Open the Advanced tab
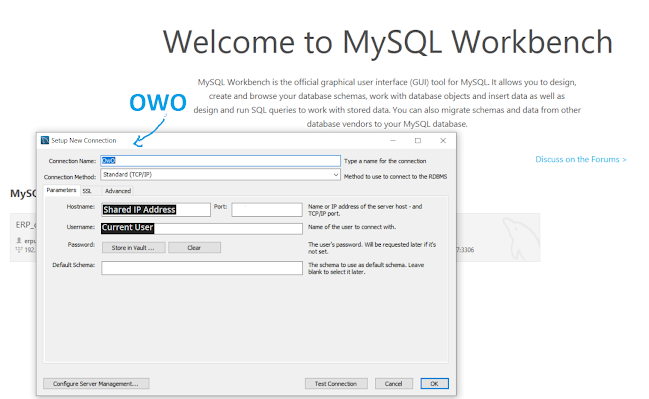Image resolution: width=649 pixels, height=399 pixels. (x=118, y=191)
